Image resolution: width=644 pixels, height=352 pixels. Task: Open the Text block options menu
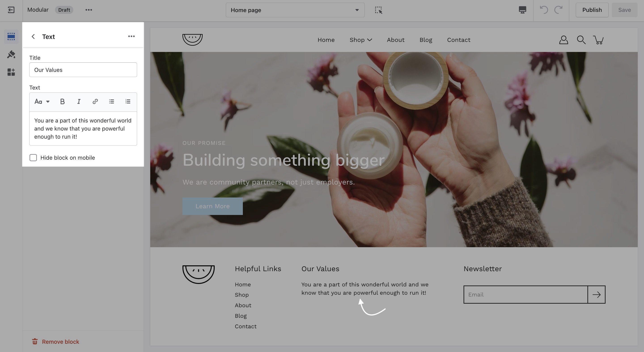click(131, 36)
